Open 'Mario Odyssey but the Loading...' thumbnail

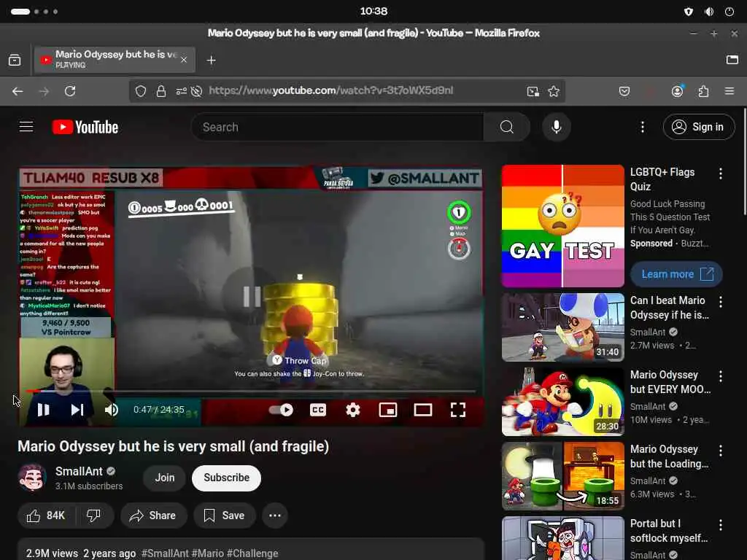click(x=562, y=476)
